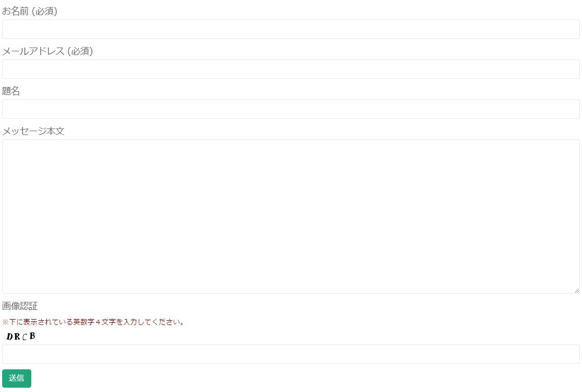Click the お名前 name input field
Viewport: 582px width, 392px height.
point(290,29)
